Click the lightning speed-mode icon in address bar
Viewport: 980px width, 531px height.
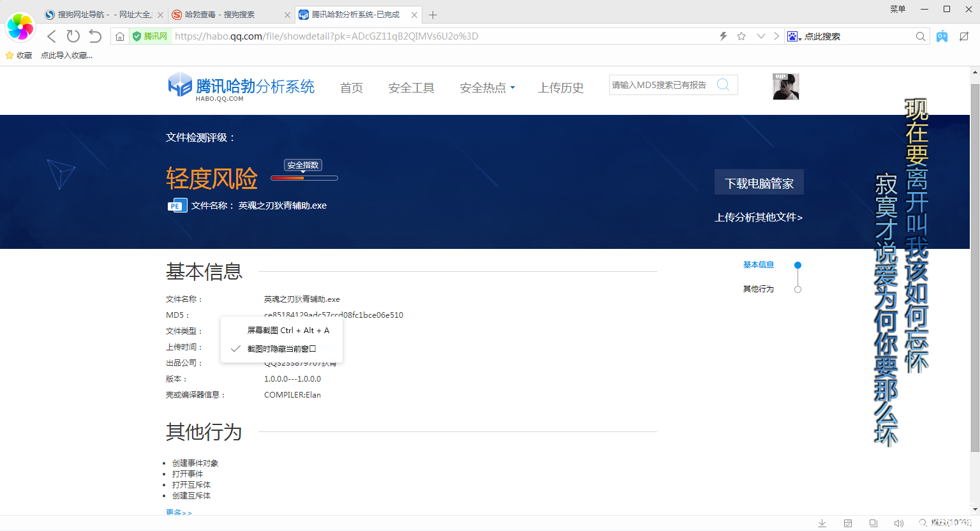[x=723, y=36]
